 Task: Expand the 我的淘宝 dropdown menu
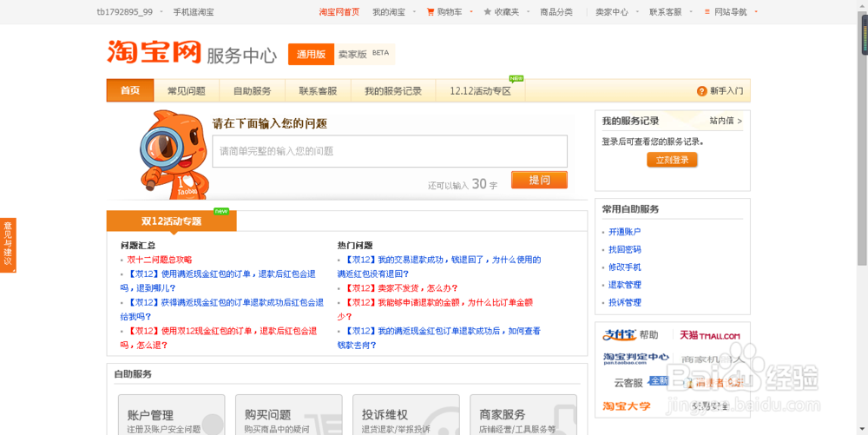(414, 11)
